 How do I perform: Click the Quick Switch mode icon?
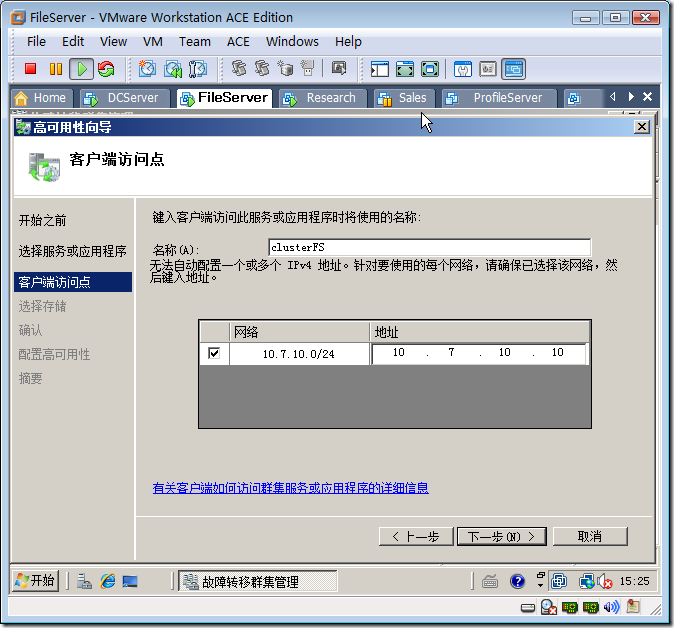[x=430, y=69]
